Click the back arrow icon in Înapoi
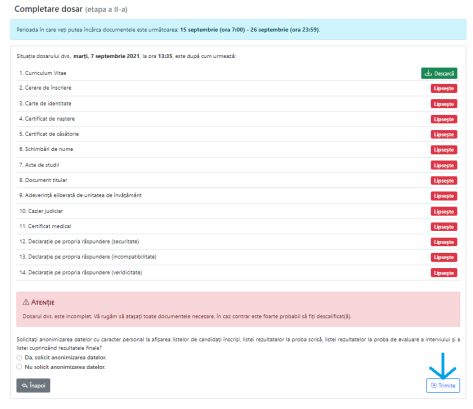 click(x=25, y=386)
